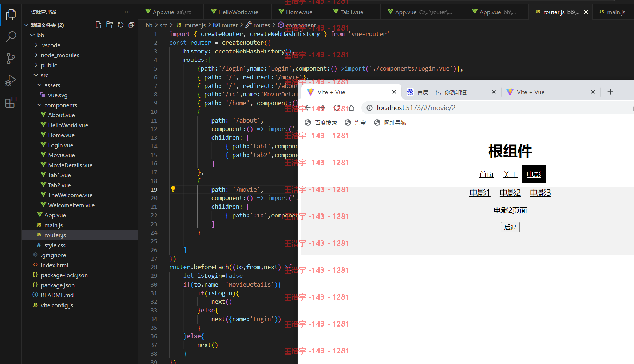Open Movie.vue in the file tree
Image resolution: width=634 pixels, height=364 pixels.
click(x=61, y=155)
